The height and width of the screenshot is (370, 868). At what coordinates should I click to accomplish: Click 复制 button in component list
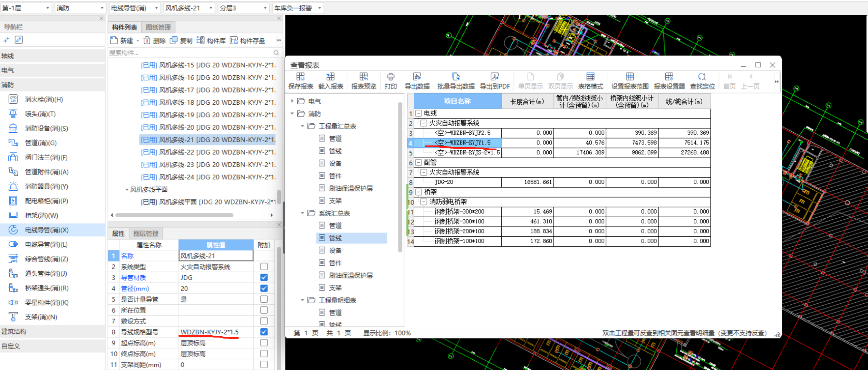(x=182, y=41)
